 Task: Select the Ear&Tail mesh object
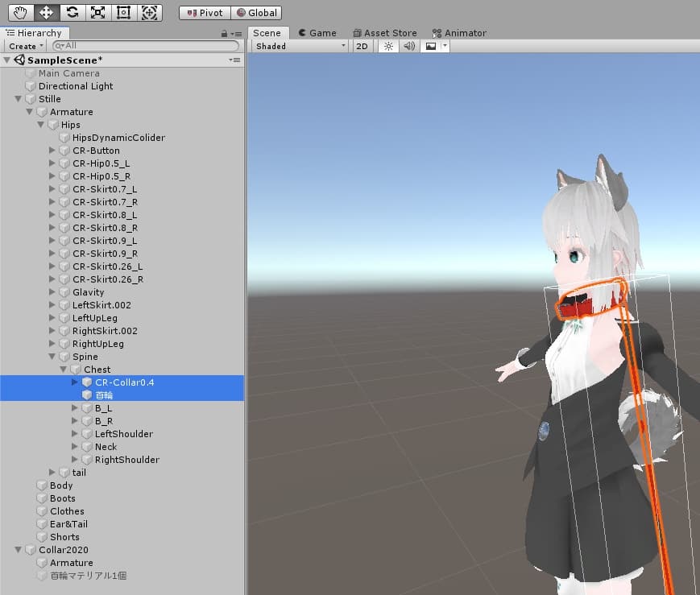click(68, 524)
